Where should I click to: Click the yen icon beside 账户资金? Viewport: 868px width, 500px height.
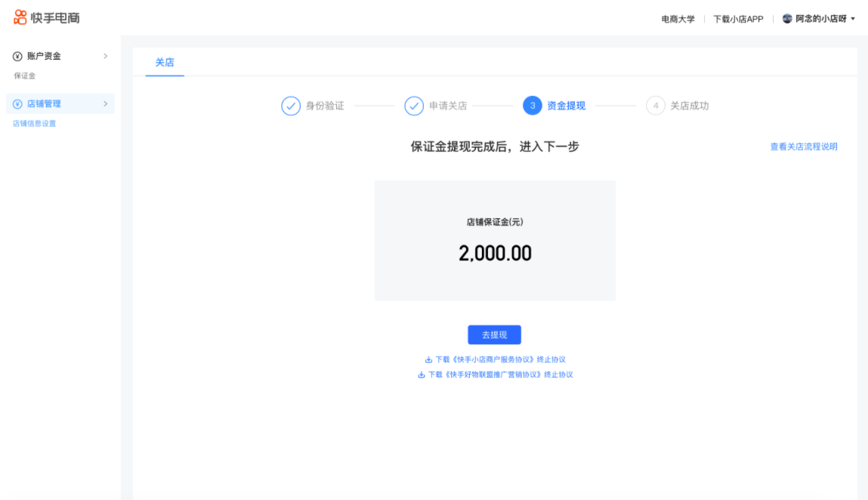pyautogui.click(x=17, y=57)
